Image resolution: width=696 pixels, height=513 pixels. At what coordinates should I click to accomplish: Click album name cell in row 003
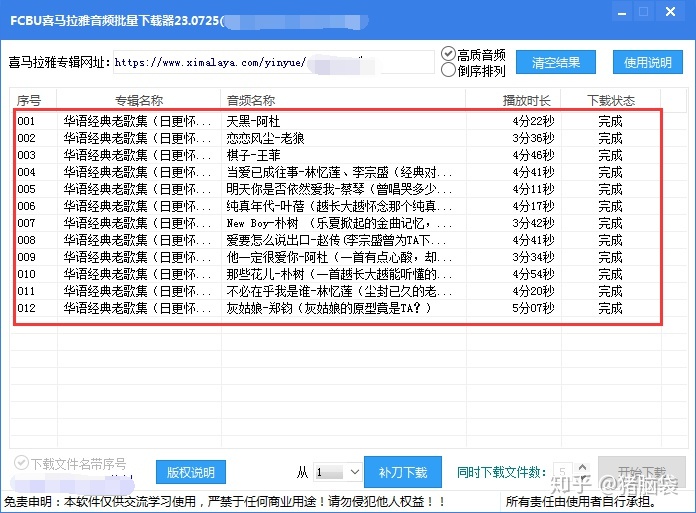[137, 155]
